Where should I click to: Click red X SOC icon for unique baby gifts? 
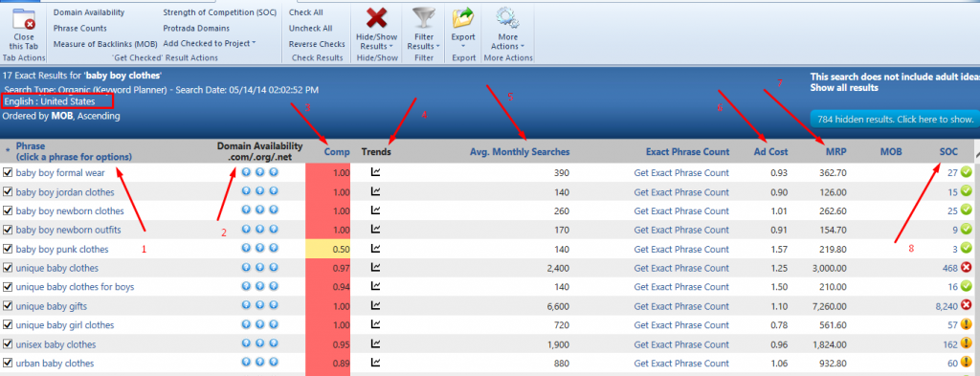click(x=966, y=305)
